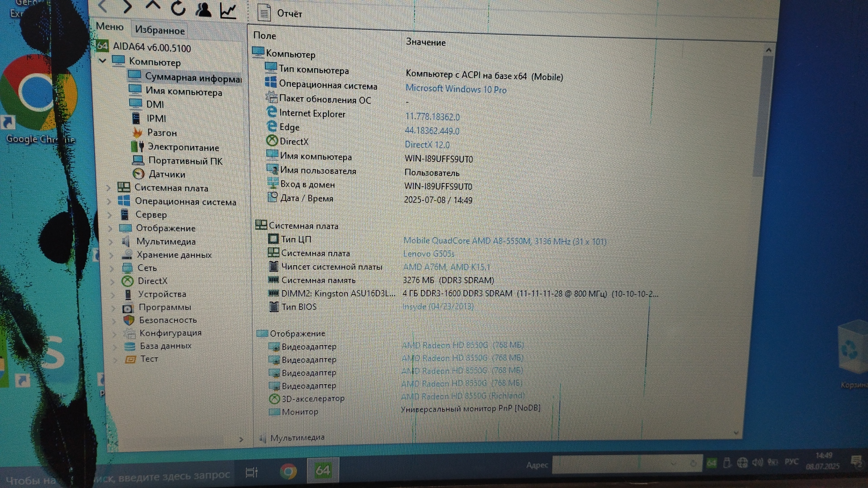Viewport: 868px width, 488px height.
Task: Click the Refresh toolbar icon
Action: point(178,8)
